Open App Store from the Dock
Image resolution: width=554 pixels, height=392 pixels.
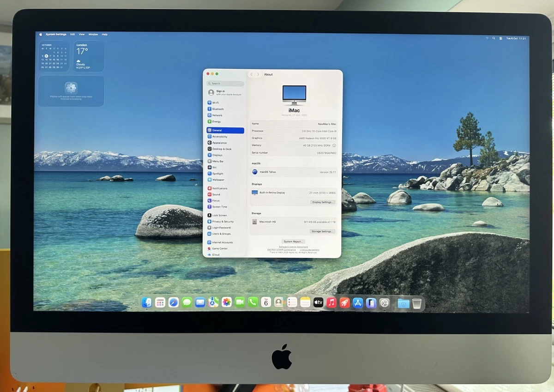(x=358, y=303)
